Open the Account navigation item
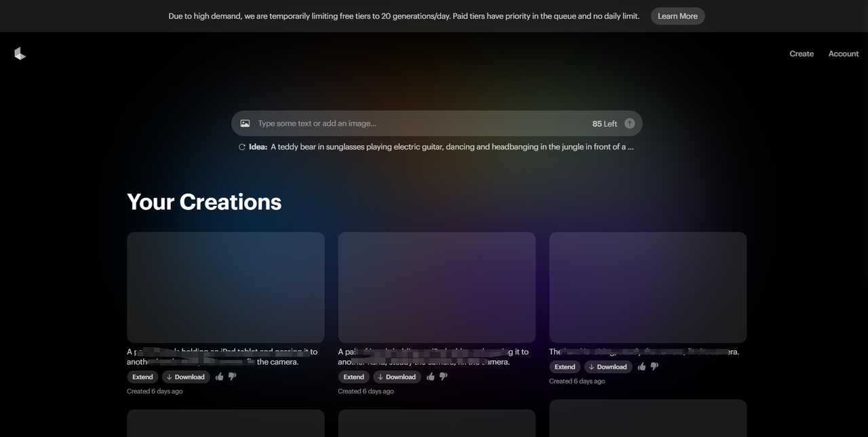 pyautogui.click(x=843, y=53)
